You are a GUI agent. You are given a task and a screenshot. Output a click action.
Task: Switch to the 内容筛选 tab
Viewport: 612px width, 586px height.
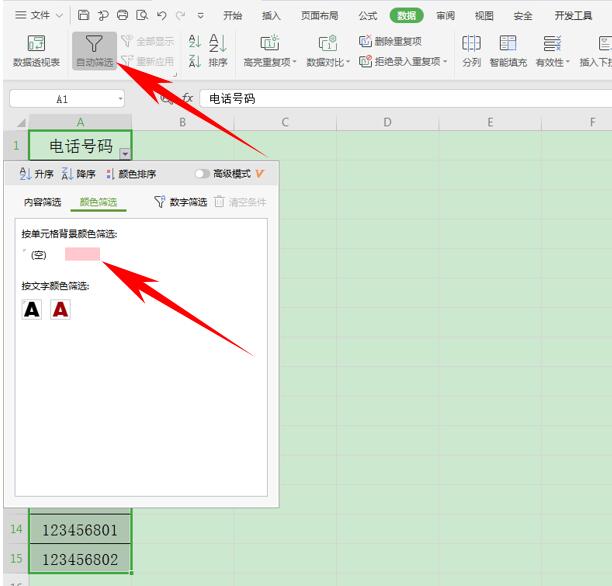[43, 202]
